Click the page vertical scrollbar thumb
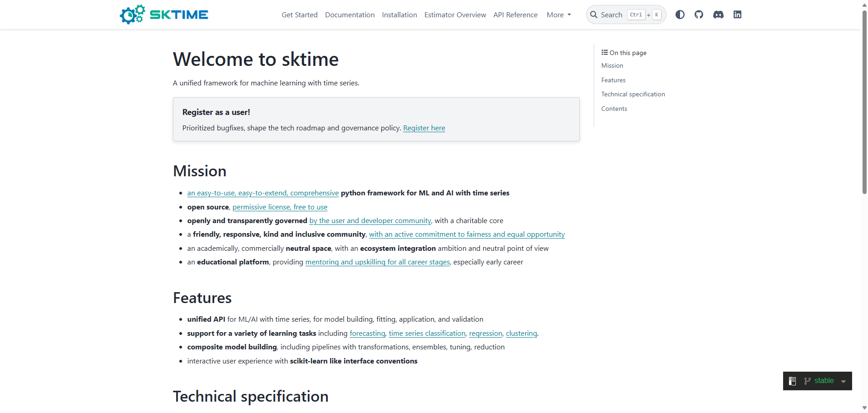Screen dimensions: 868x413 pos(864,102)
